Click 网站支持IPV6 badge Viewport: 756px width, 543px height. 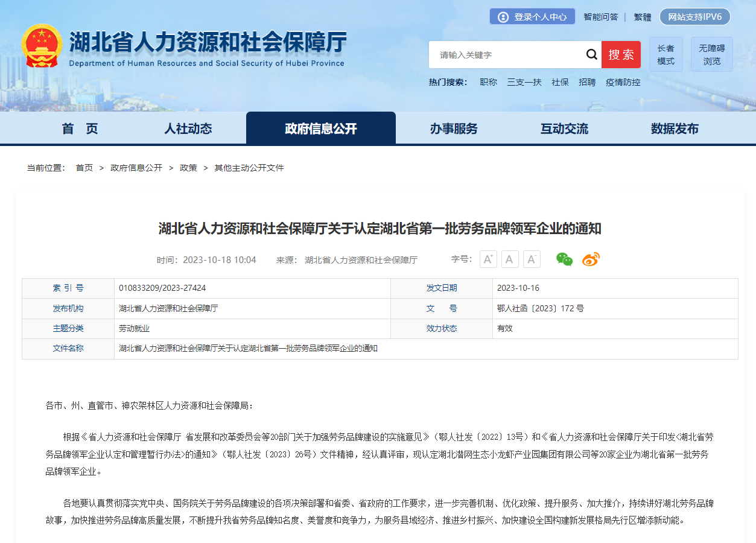[x=695, y=16]
